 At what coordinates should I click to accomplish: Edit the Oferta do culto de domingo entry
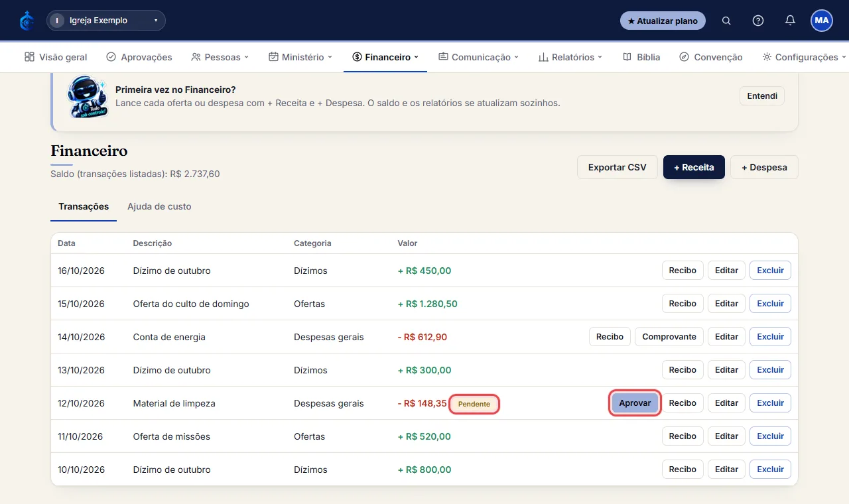727,304
